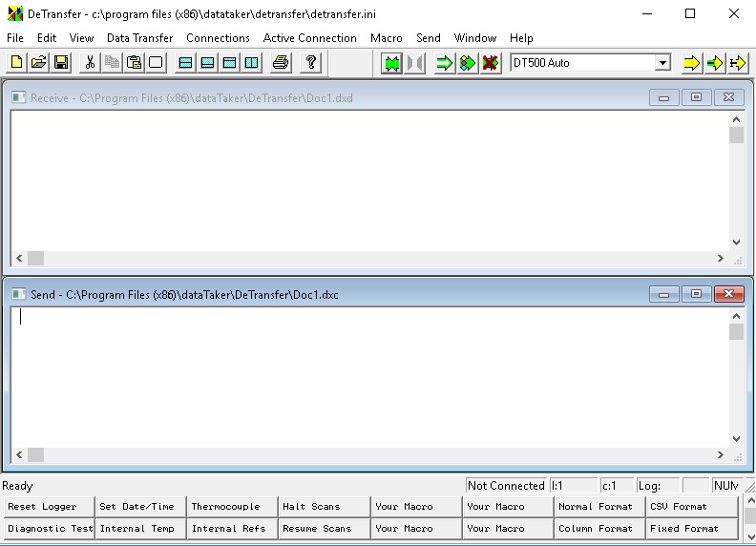Open the Edit menu
756x546 pixels.
click(x=46, y=38)
